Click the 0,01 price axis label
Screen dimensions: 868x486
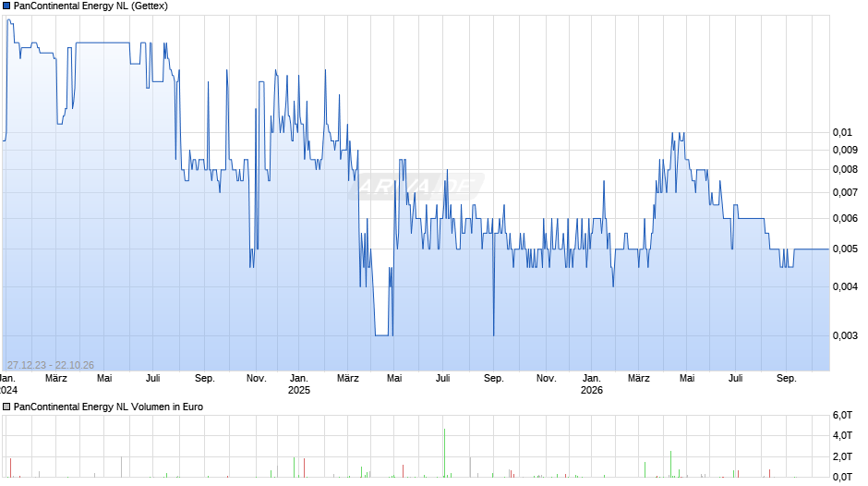[842, 132]
